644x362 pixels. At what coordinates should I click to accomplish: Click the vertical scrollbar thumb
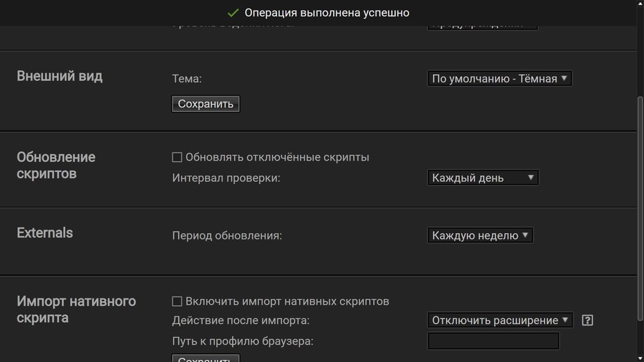click(641, 208)
